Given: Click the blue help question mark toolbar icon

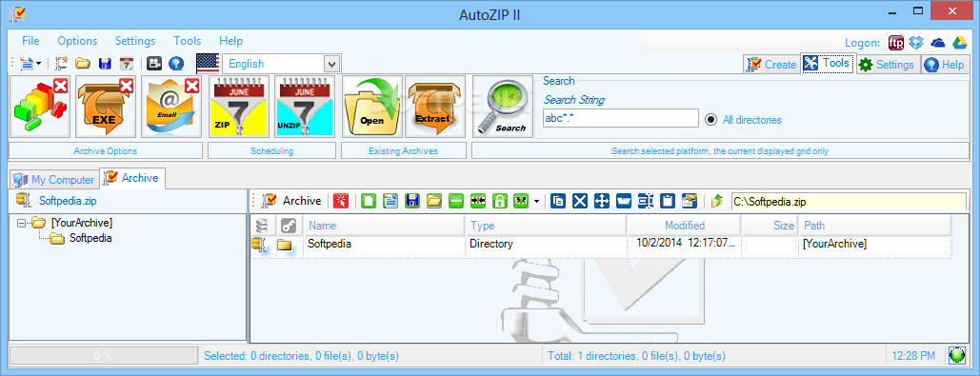Looking at the screenshot, I should click(176, 63).
